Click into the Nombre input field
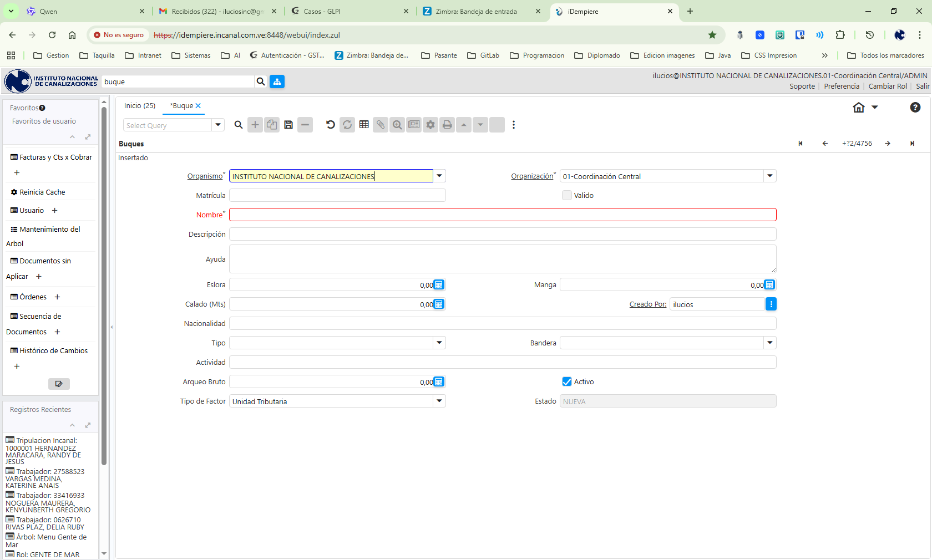The height and width of the screenshot is (560, 932). pyautogui.click(x=502, y=215)
